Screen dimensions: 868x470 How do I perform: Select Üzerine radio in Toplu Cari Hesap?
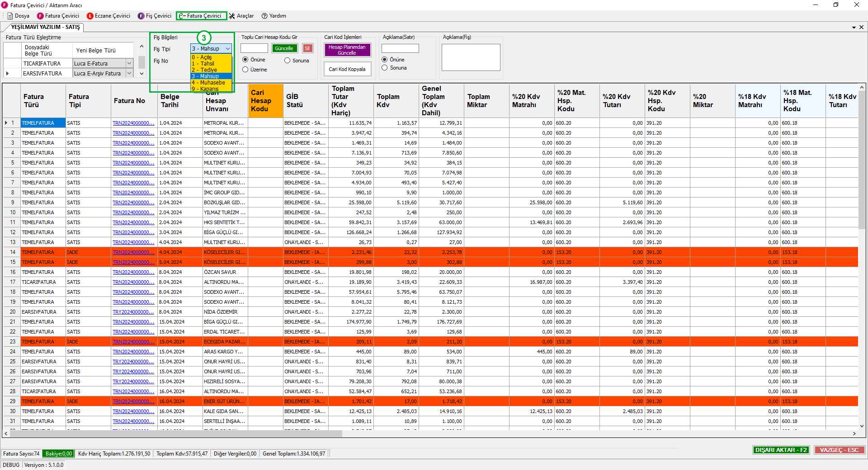tap(245, 70)
